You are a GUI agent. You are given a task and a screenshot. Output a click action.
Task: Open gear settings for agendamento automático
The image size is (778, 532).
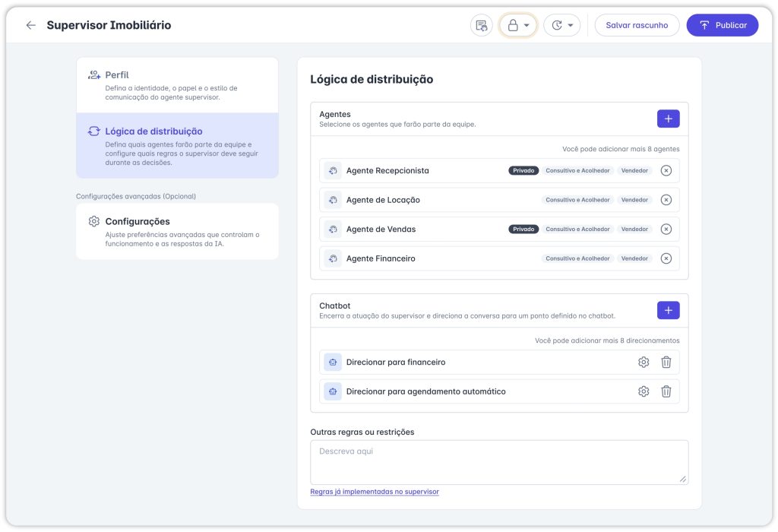(x=644, y=391)
